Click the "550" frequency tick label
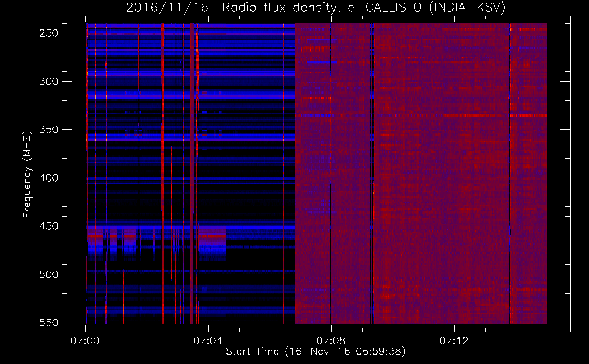Viewport: 589px width, 364px height. coord(49,323)
